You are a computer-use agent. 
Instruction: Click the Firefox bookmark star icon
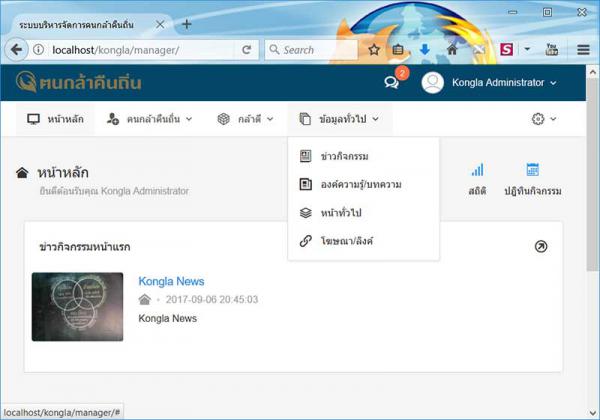point(374,49)
